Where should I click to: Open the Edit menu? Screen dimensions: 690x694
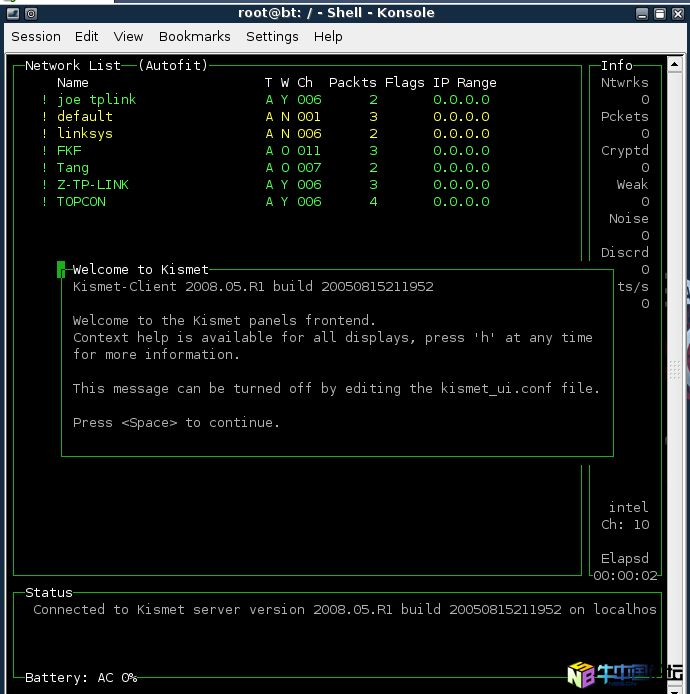[87, 36]
